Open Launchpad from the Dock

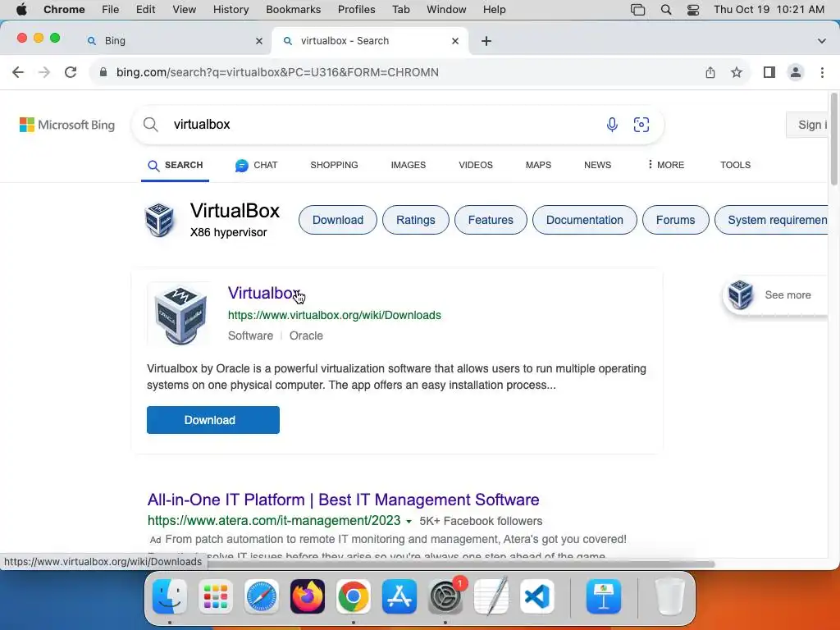tap(216, 596)
